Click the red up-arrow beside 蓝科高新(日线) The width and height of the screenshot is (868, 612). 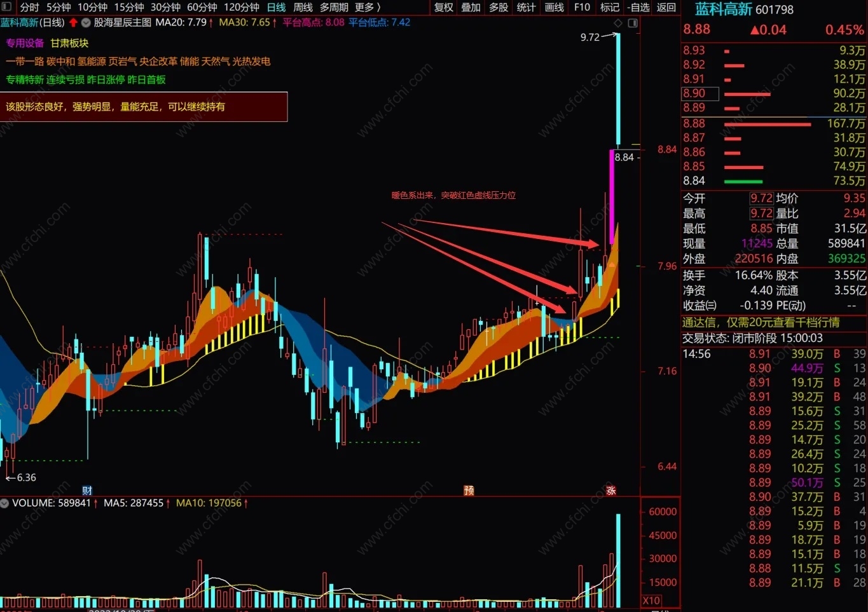point(73,23)
